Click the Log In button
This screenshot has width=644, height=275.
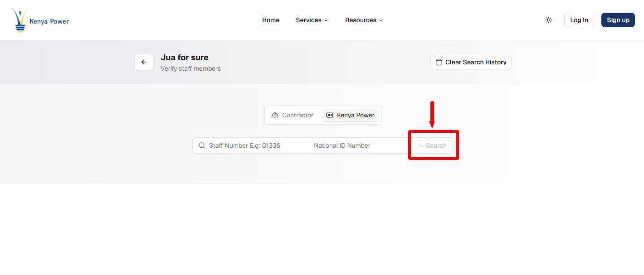pyautogui.click(x=579, y=20)
